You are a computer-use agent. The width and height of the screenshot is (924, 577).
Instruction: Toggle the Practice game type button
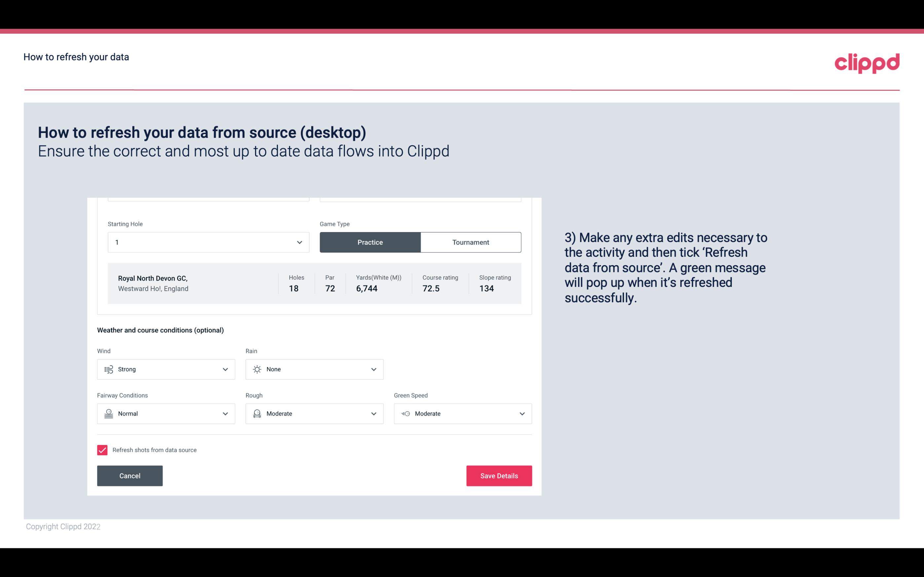coord(370,242)
